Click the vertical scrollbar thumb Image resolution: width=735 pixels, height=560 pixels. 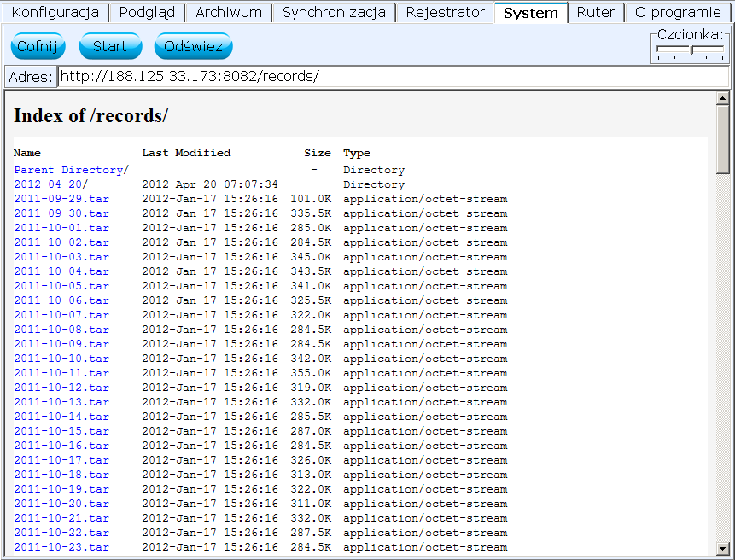pyautogui.click(x=722, y=139)
